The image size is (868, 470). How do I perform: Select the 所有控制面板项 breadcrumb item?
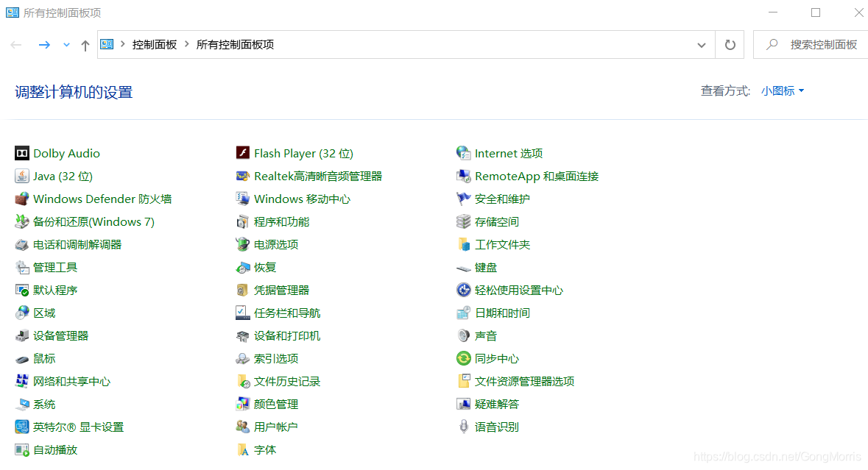click(236, 45)
